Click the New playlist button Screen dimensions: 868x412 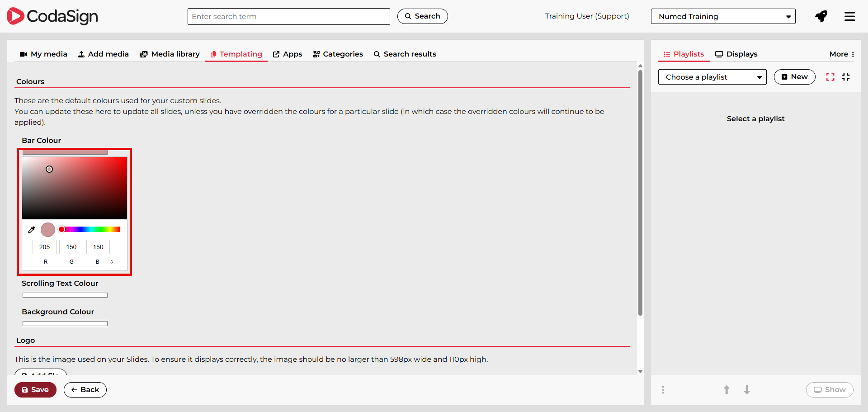[x=794, y=77]
